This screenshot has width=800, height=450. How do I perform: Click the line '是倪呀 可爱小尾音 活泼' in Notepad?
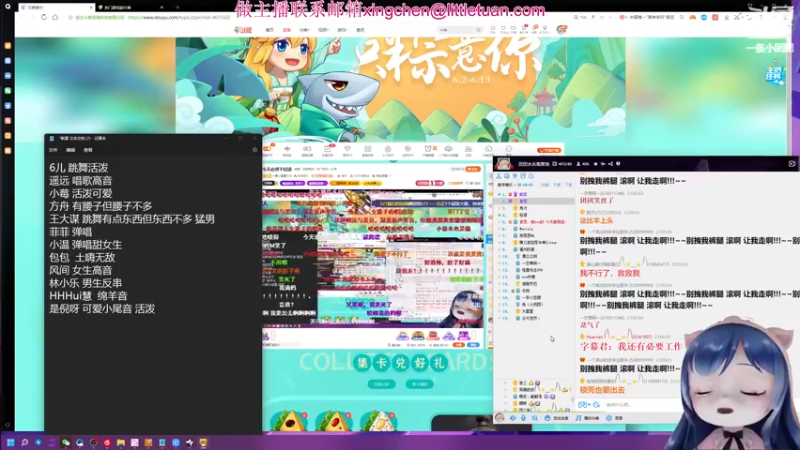coord(102,309)
